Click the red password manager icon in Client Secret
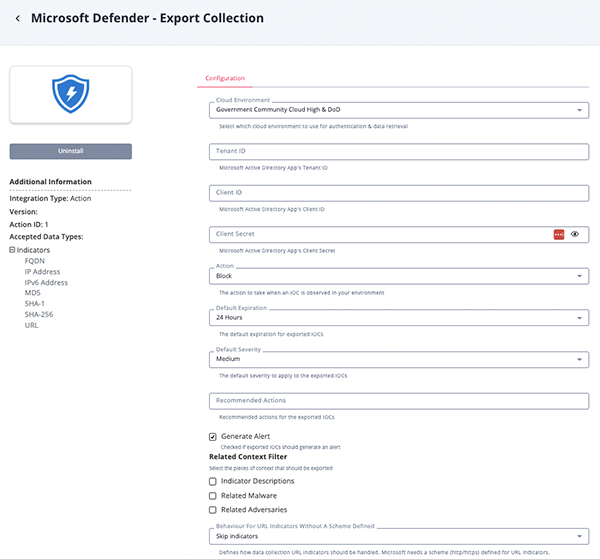This screenshot has height=560, width=600. click(x=559, y=234)
